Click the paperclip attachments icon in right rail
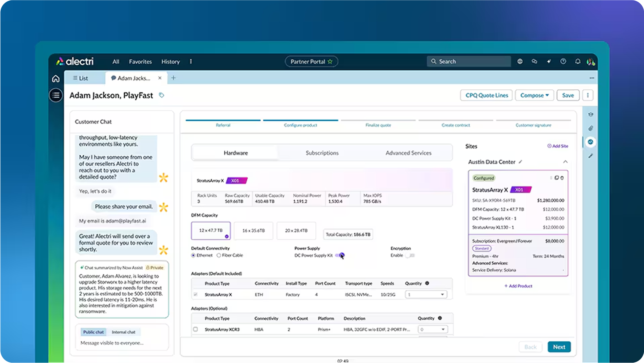The width and height of the screenshot is (644, 363). coord(591,128)
